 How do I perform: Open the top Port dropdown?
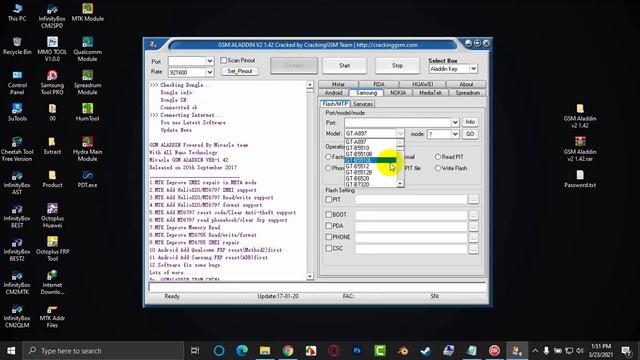[x=209, y=61]
